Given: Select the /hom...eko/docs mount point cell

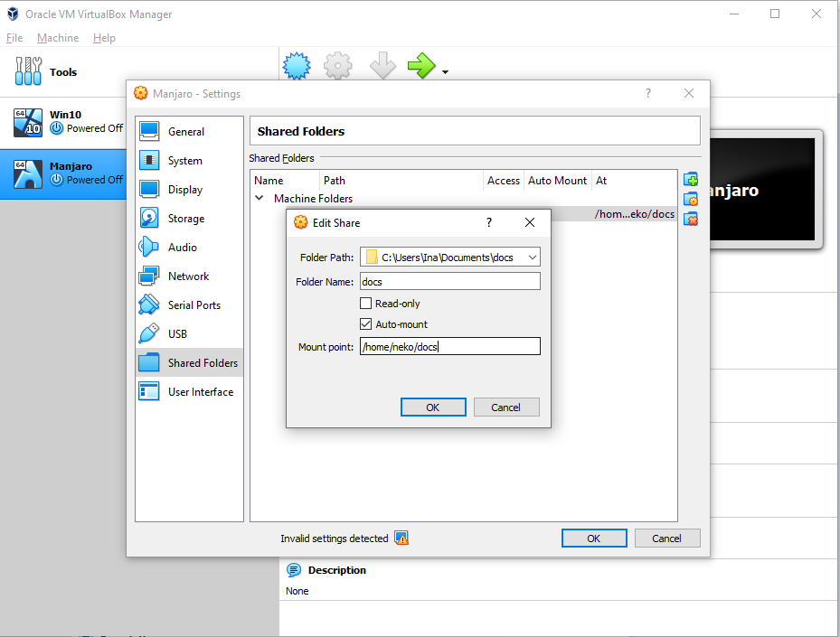Looking at the screenshot, I should (x=634, y=214).
